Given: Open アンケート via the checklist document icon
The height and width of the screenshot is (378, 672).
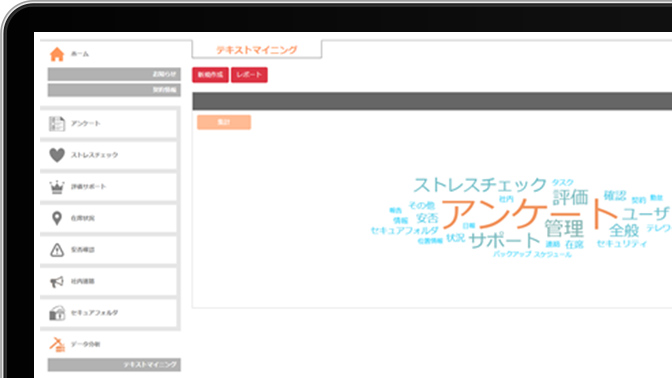Looking at the screenshot, I should point(57,123).
